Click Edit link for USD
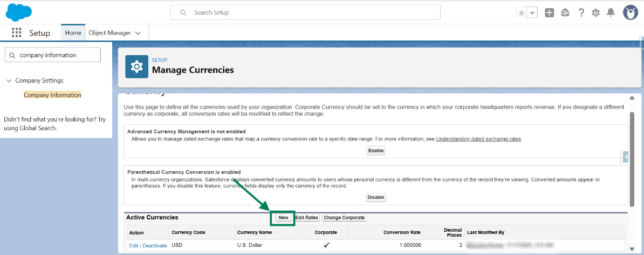This screenshot has width=644, height=255. coord(133,245)
